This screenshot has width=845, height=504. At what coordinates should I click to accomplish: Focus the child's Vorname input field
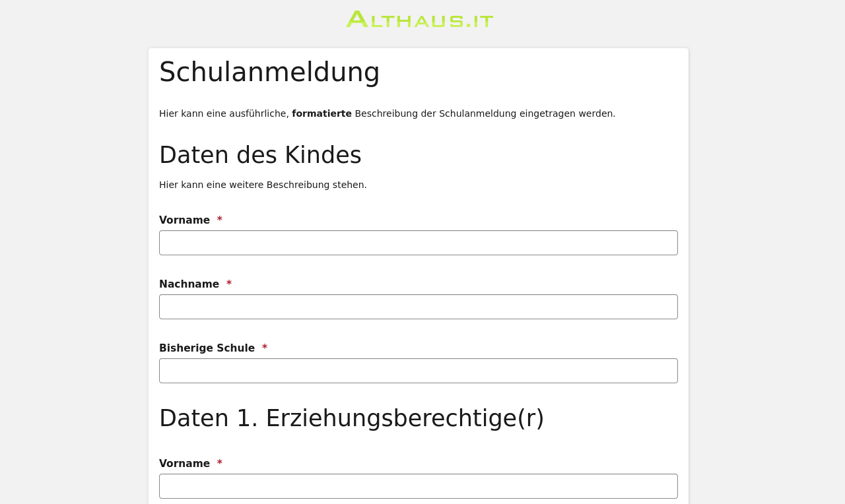(418, 243)
